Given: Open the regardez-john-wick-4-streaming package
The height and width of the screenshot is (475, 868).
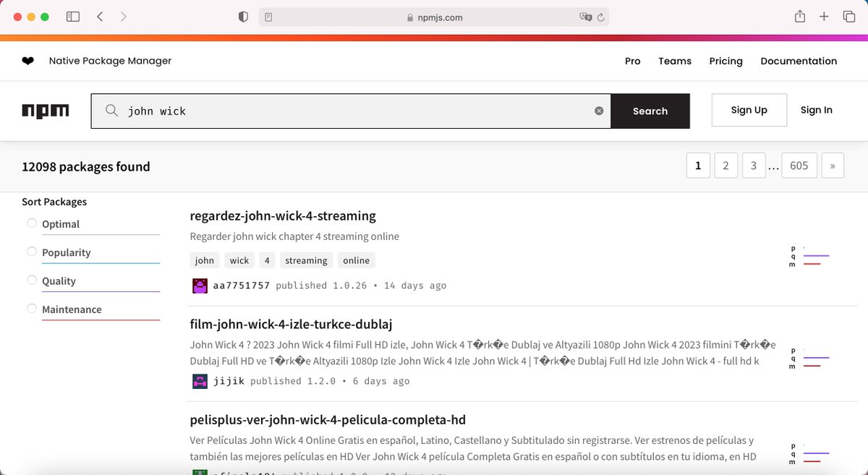Looking at the screenshot, I should pos(283,215).
